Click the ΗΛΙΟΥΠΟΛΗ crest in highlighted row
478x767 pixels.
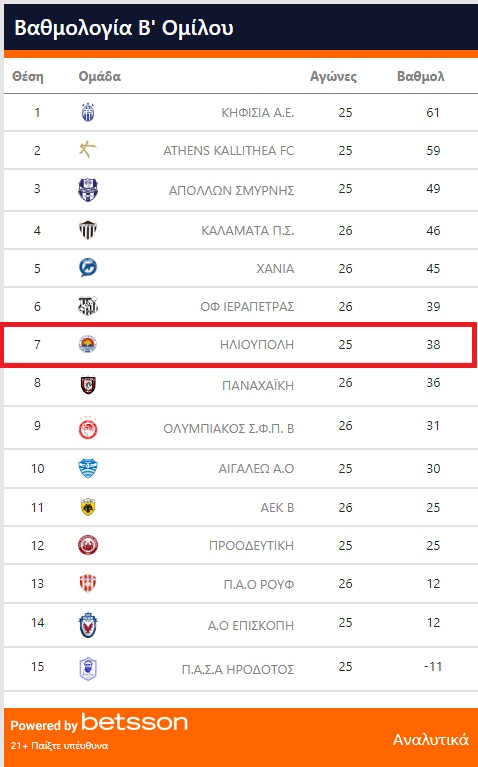point(88,344)
